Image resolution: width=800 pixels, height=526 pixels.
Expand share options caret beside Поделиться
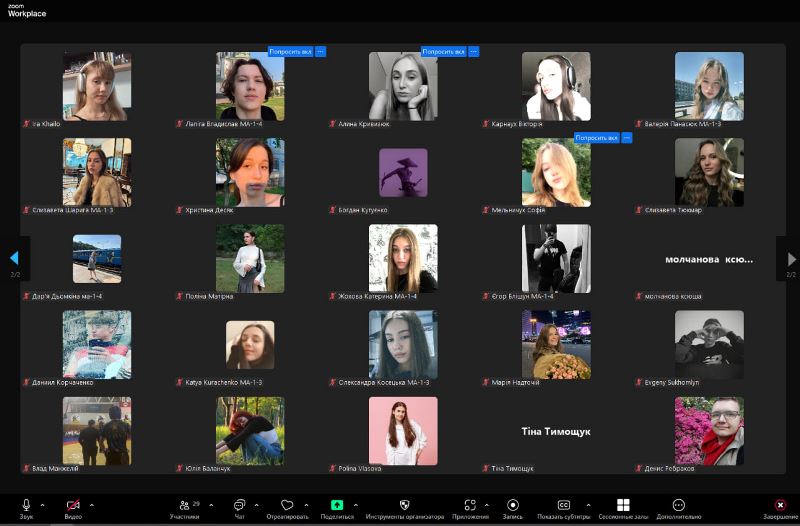[356, 505]
